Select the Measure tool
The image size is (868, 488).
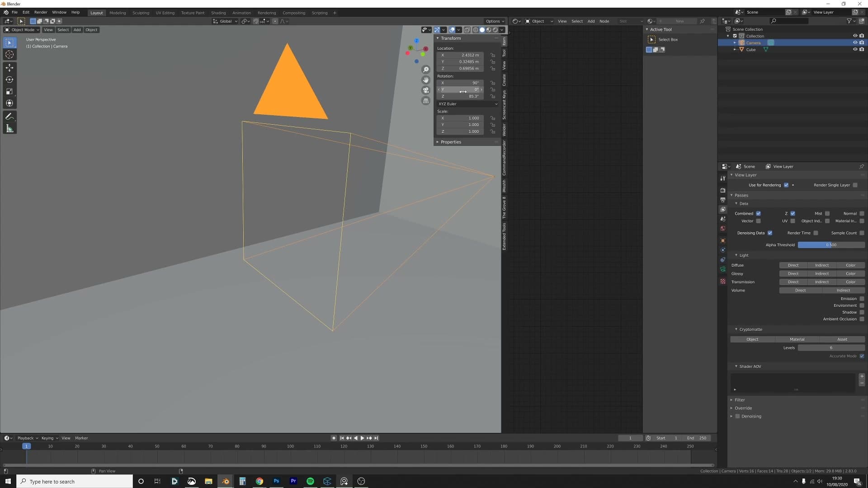point(9,129)
